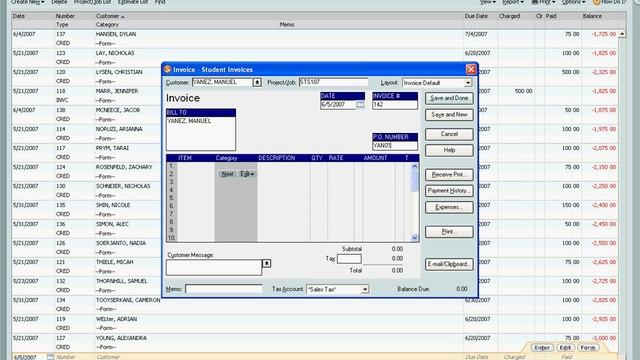Select register row YOUNG, ALEXANDRA
This screenshot has height=360, width=640.
pyautogui.click(x=314, y=342)
